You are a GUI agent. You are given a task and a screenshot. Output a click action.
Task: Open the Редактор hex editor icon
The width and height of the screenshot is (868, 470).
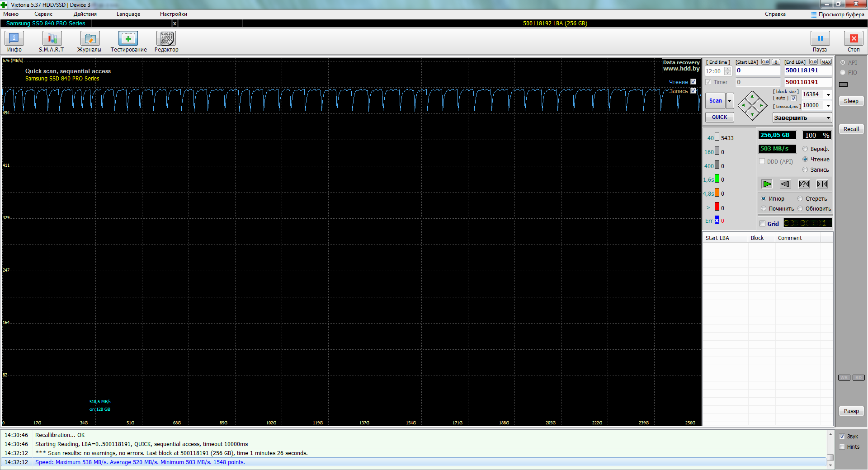(x=166, y=42)
